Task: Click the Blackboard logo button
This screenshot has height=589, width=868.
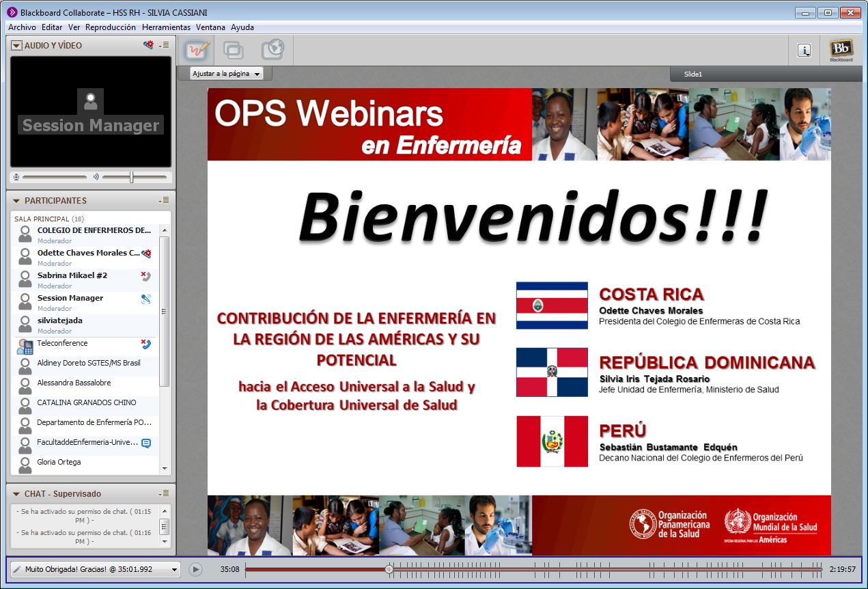Action: point(841,50)
